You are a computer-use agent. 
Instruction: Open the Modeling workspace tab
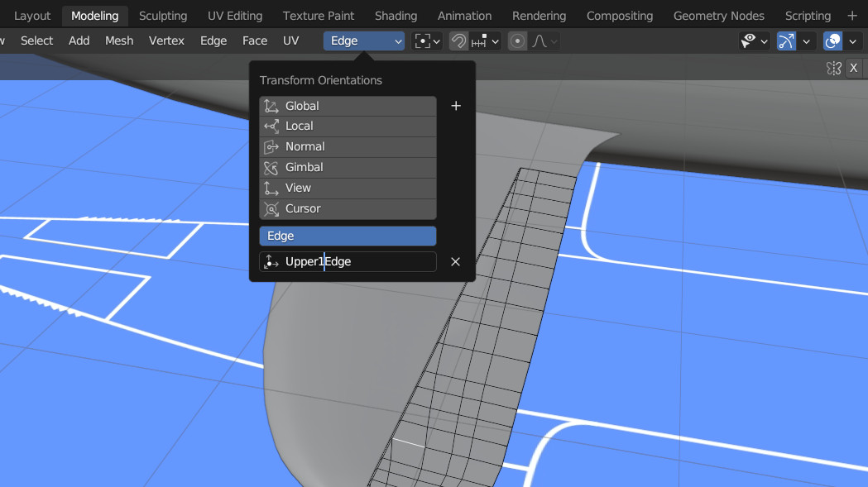[x=94, y=16]
